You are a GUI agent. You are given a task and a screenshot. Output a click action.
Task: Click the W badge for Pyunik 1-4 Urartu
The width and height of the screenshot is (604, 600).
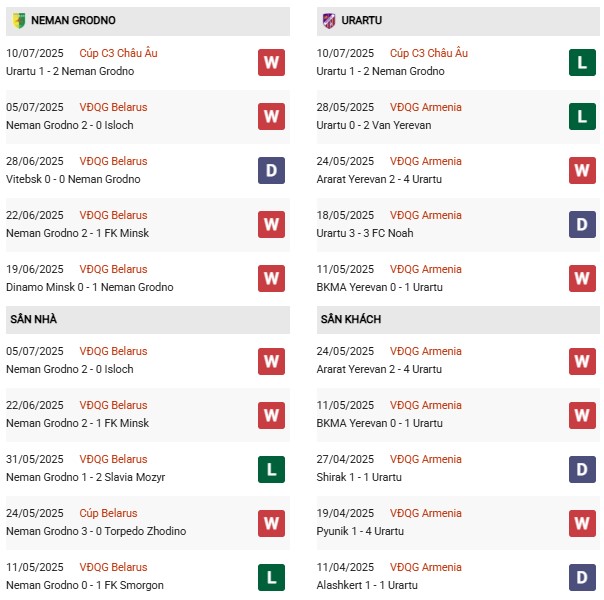(583, 522)
